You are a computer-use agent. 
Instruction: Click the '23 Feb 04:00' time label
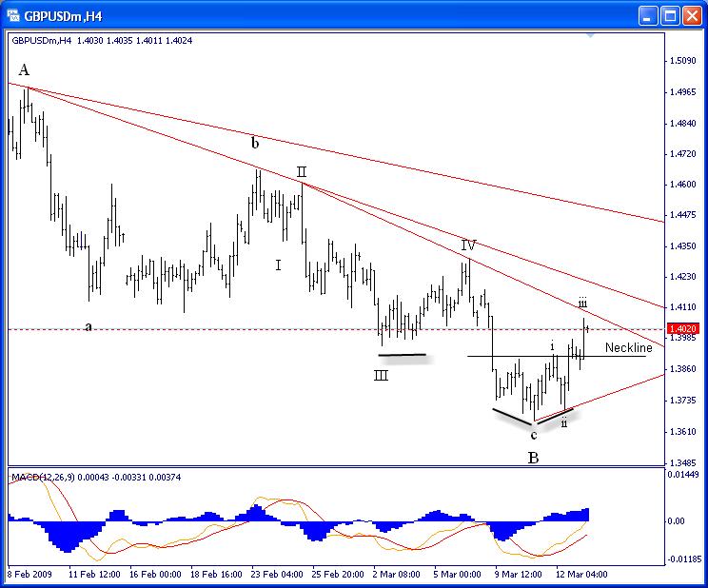click(x=277, y=575)
